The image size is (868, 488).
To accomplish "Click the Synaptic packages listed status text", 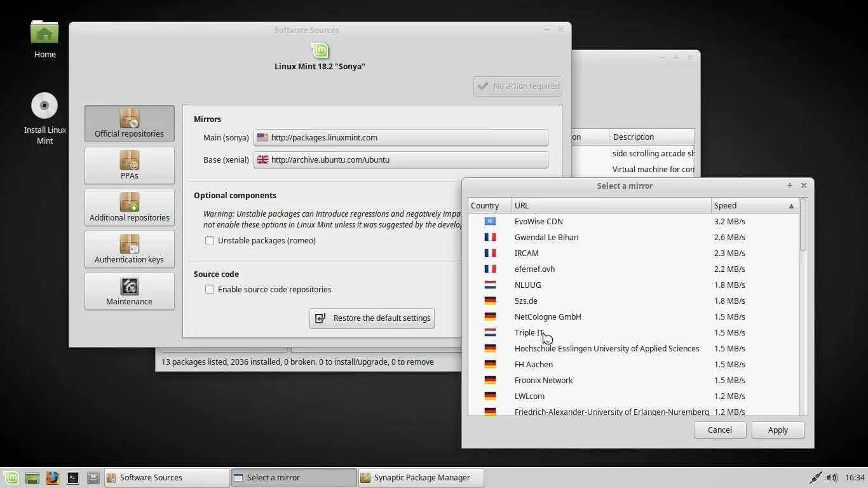I will (x=297, y=362).
